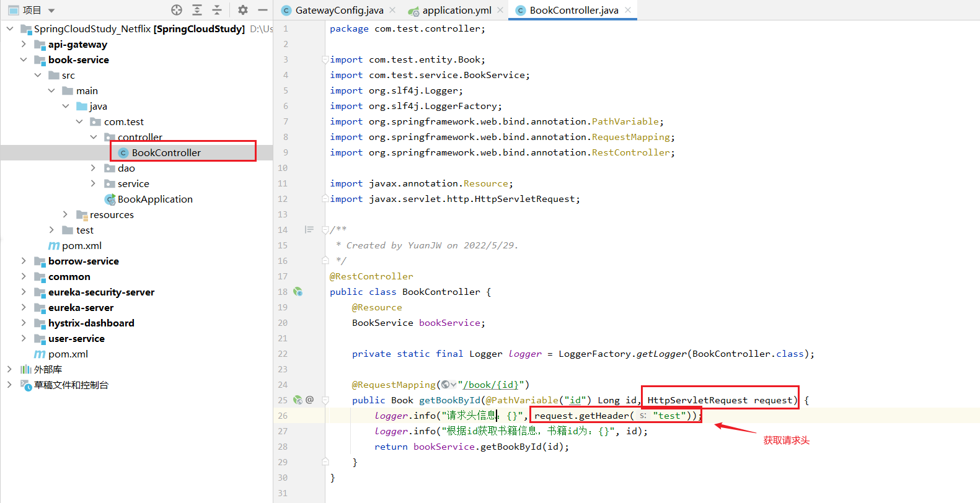
Task: Click the @RestController annotation
Action: click(x=371, y=276)
